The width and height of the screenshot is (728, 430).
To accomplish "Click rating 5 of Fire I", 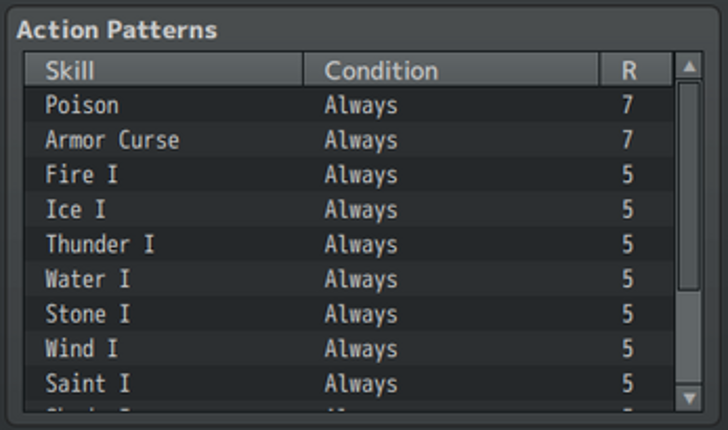I will (x=627, y=174).
